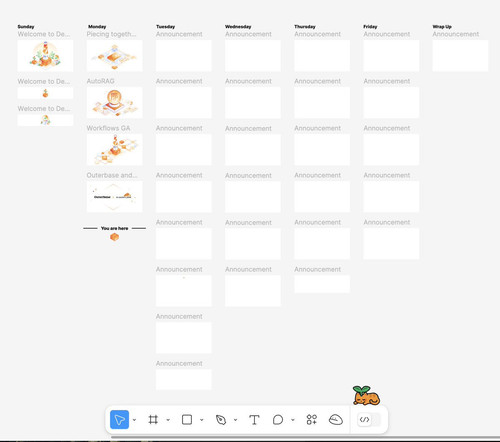The image size is (500, 442).
Task: Select the Text tool icon
Action: tap(254, 420)
